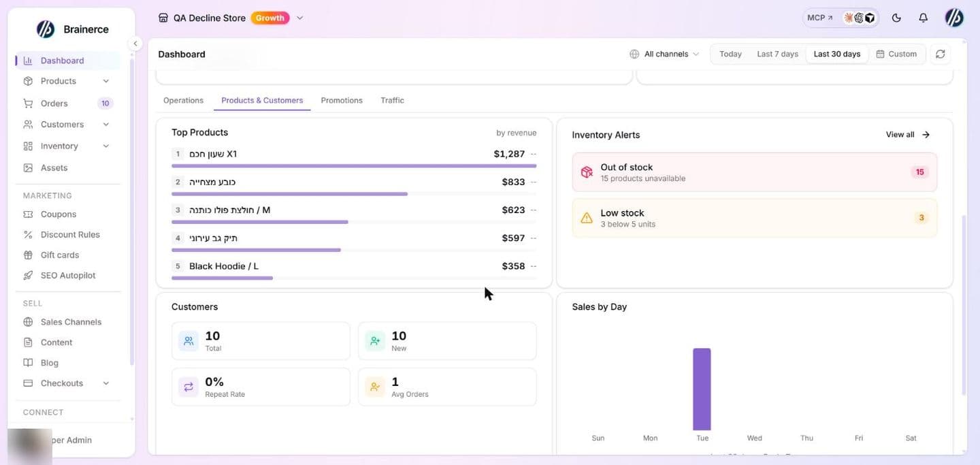Open the Products section icon
This screenshot has width=980, height=465.
(x=28, y=81)
